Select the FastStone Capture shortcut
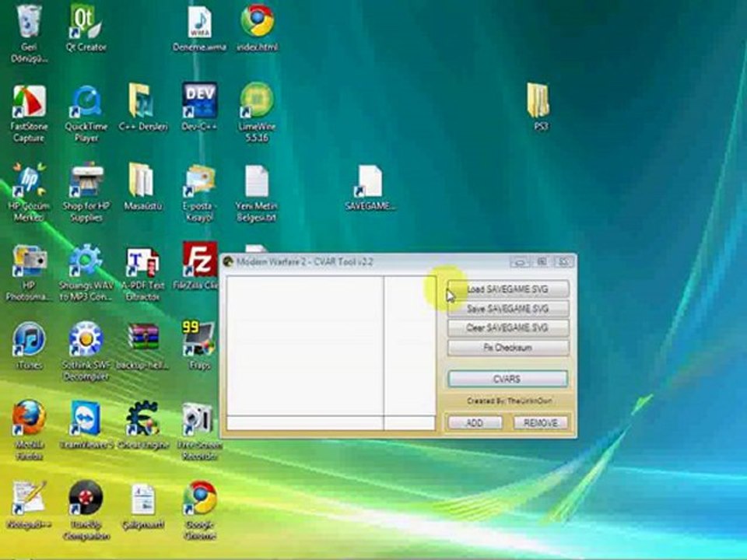The height and width of the screenshot is (560, 747). [29, 114]
